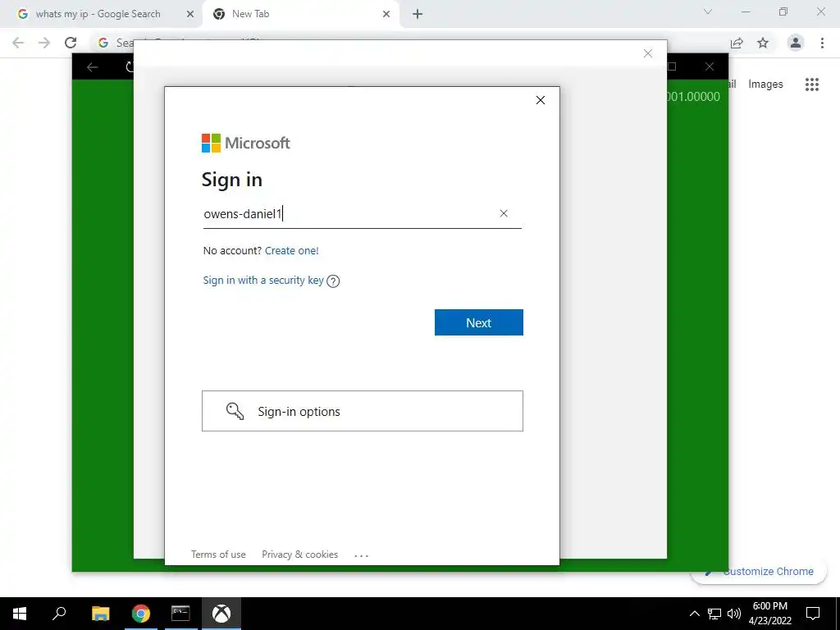This screenshot has width=840, height=630.
Task: Bookmark this tab with star icon
Action: coord(763,43)
